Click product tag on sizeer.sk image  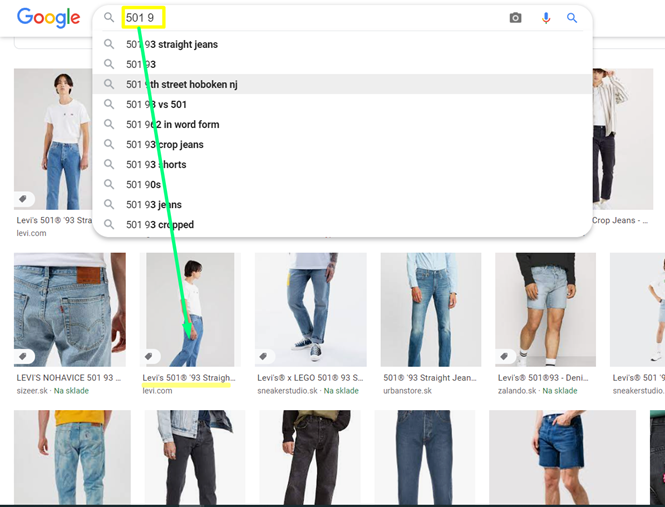[x=23, y=356]
